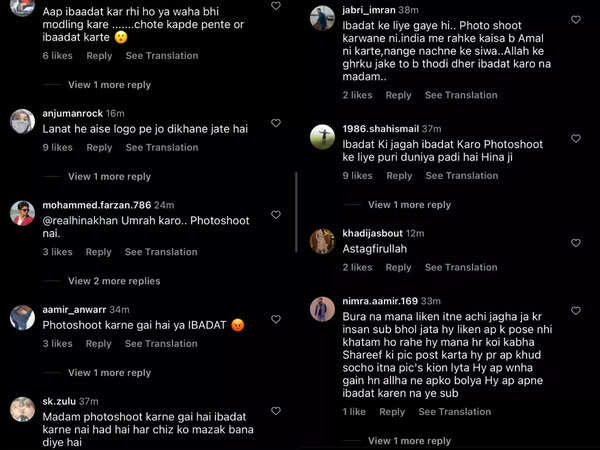
Task: Expand 'View 2 more replies' under mohammed.farzan.786
Action: (x=114, y=281)
